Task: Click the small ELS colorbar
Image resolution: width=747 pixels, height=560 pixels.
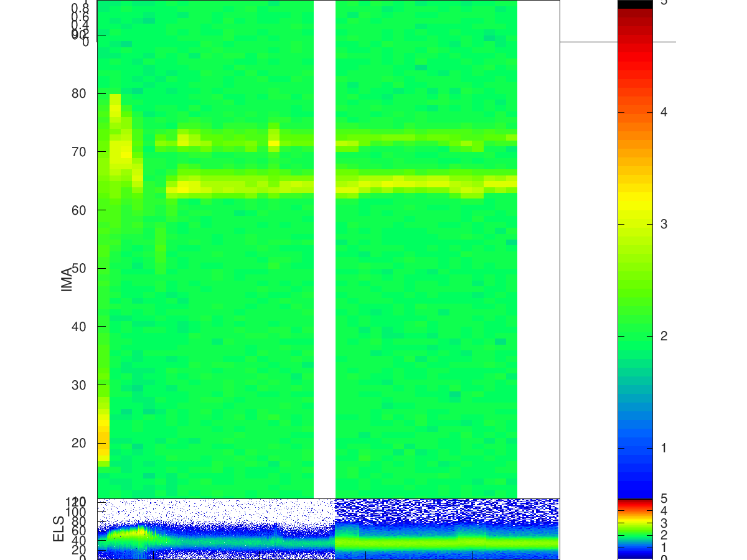Action: [x=635, y=529]
